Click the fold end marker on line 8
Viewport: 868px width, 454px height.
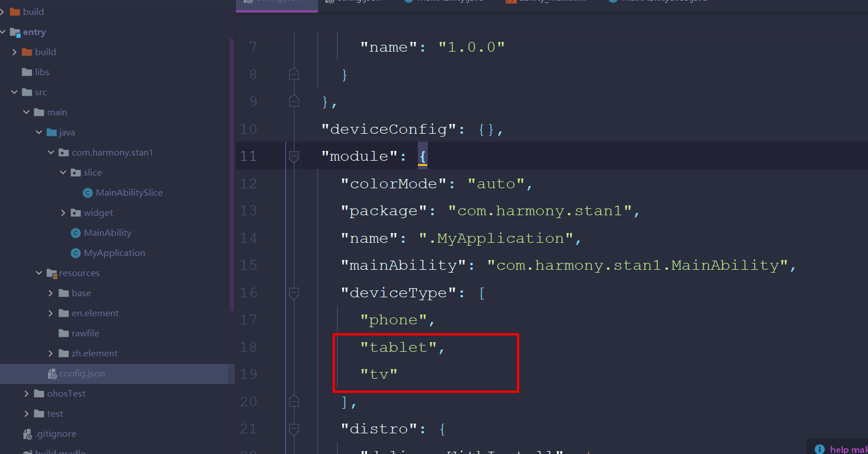294,73
